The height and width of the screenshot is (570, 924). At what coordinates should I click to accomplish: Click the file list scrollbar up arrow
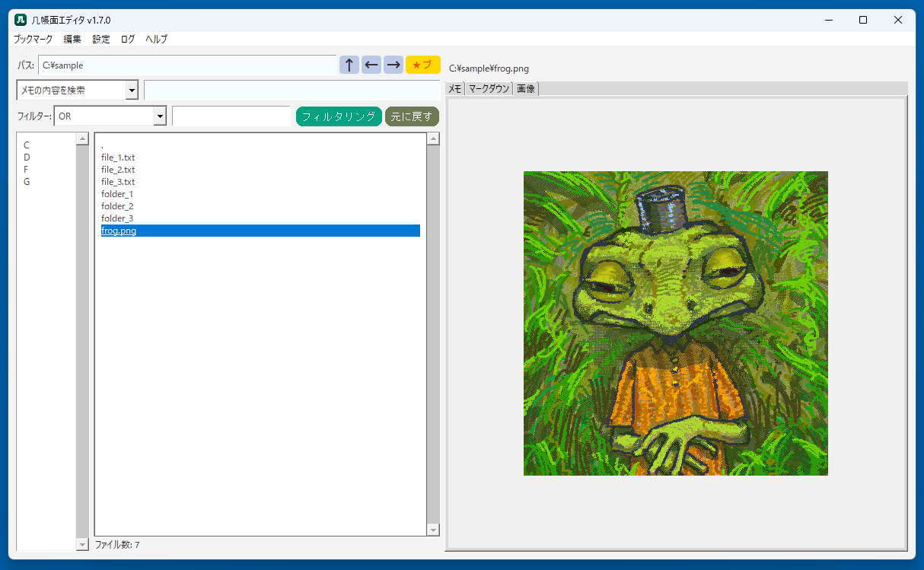point(433,139)
